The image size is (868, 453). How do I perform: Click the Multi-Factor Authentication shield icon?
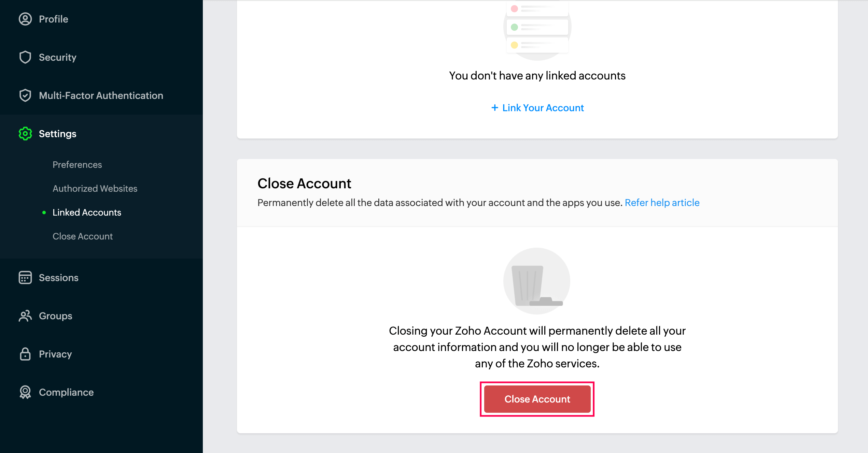coord(25,95)
